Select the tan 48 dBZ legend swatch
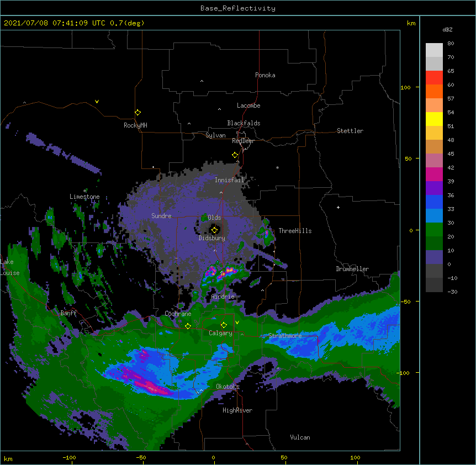The height and width of the screenshot is (465, 476). (434, 146)
